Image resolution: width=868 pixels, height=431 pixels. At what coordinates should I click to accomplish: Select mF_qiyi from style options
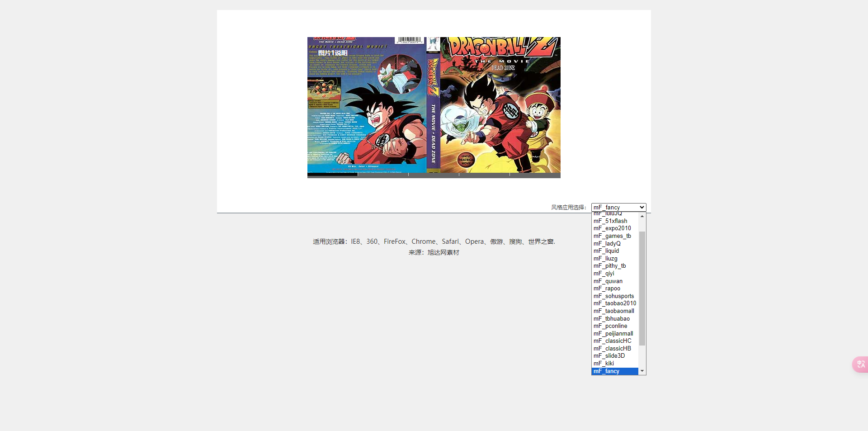pos(615,273)
